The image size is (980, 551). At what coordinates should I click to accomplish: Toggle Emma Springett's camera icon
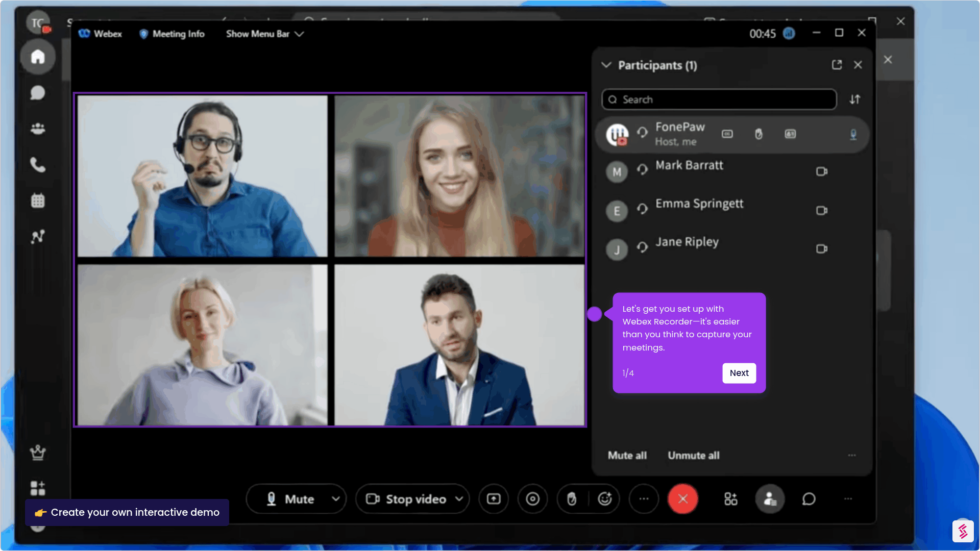click(x=822, y=210)
